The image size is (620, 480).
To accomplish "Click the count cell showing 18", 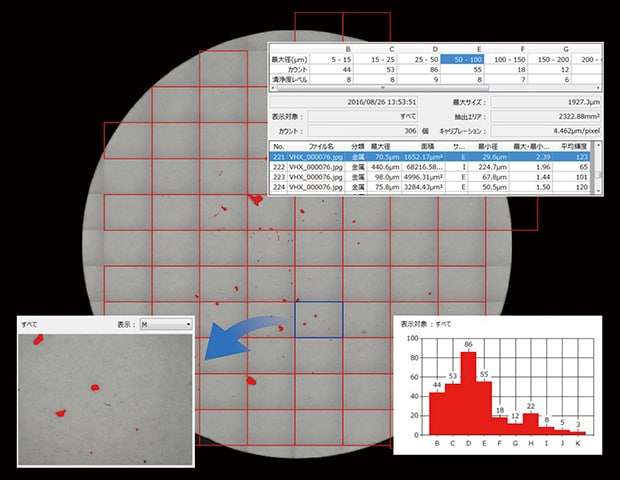I will click(506, 70).
